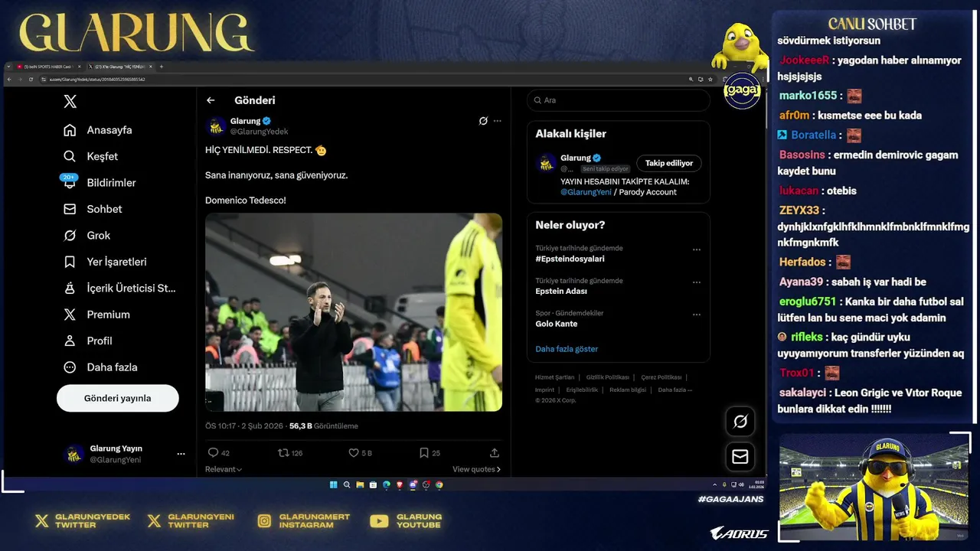Open the Relevant sort dropdown
980x551 pixels.
(x=224, y=469)
